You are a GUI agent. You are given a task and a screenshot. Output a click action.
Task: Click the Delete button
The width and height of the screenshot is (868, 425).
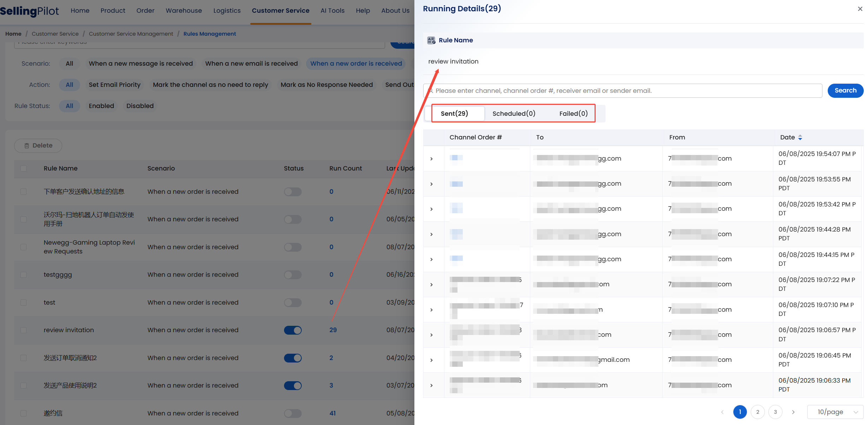(x=38, y=146)
